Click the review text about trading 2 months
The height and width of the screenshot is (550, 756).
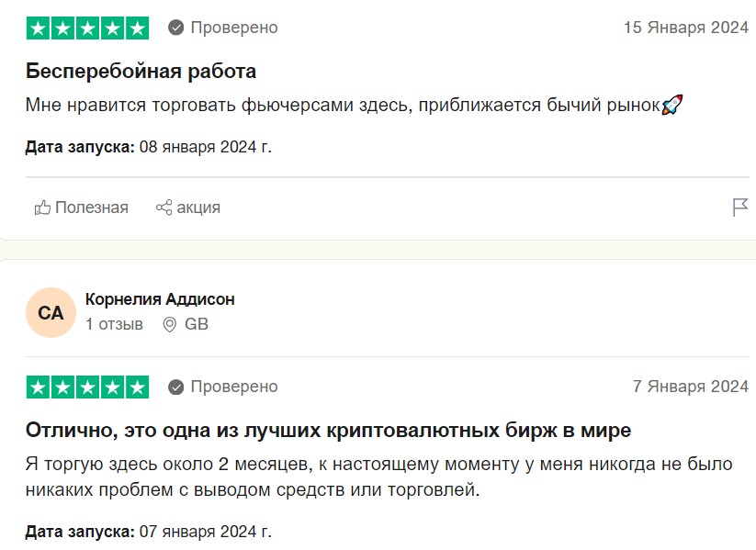(x=378, y=477)
